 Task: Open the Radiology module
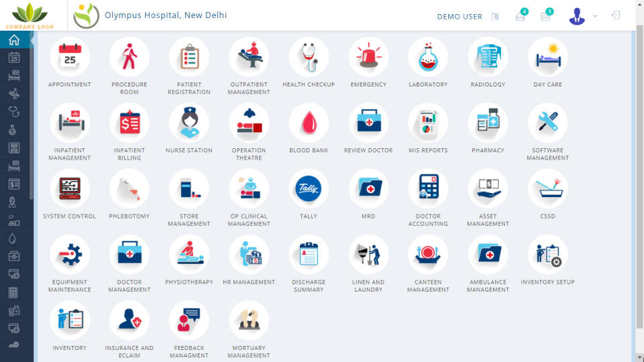(488, 57)
